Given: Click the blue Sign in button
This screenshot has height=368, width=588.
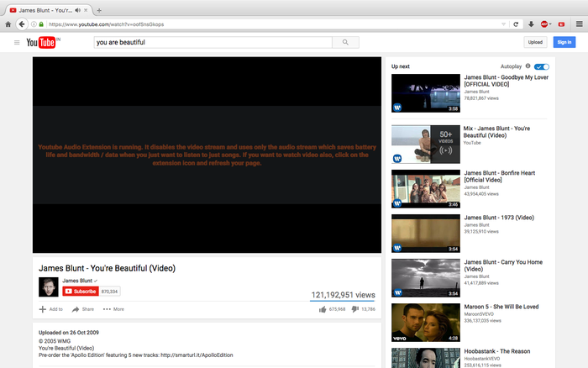Looking at the screenshot, I should pos(564,42).
